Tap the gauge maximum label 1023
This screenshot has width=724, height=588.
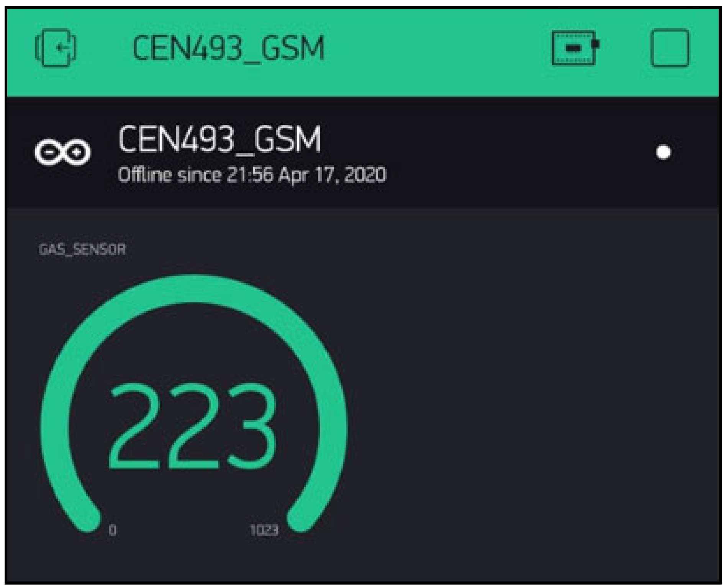[264, 531]
